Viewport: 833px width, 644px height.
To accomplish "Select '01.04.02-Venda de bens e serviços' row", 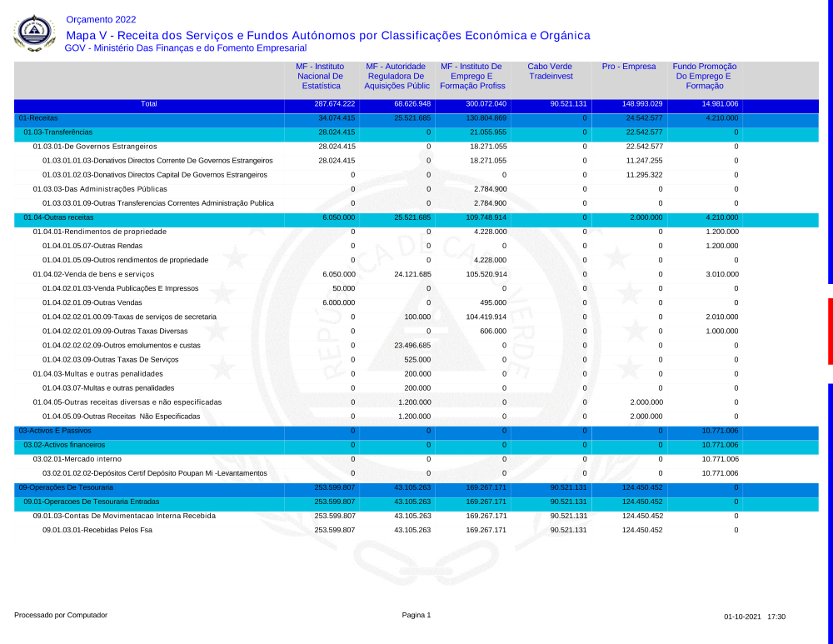I will pos(93,274).
